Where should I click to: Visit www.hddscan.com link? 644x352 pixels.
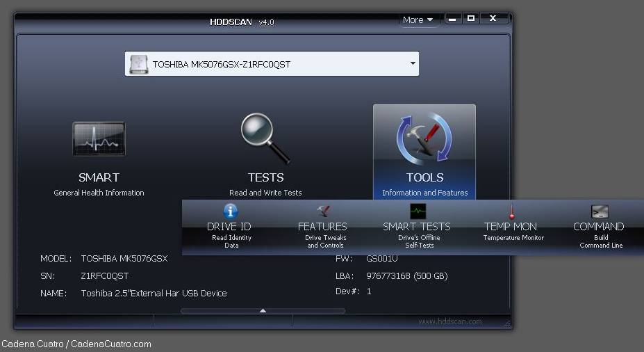click(x=450, y=321)
